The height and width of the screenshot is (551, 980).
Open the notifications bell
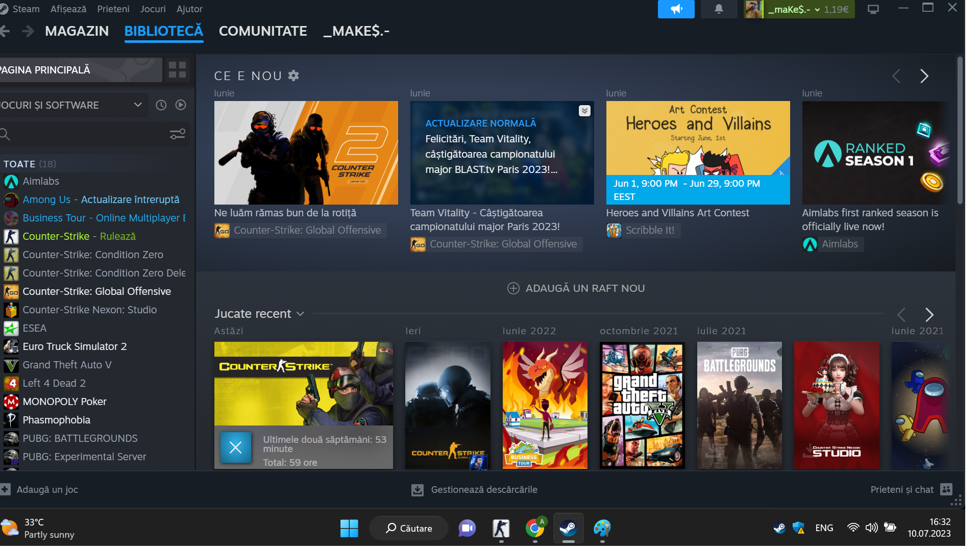point(719,9)
